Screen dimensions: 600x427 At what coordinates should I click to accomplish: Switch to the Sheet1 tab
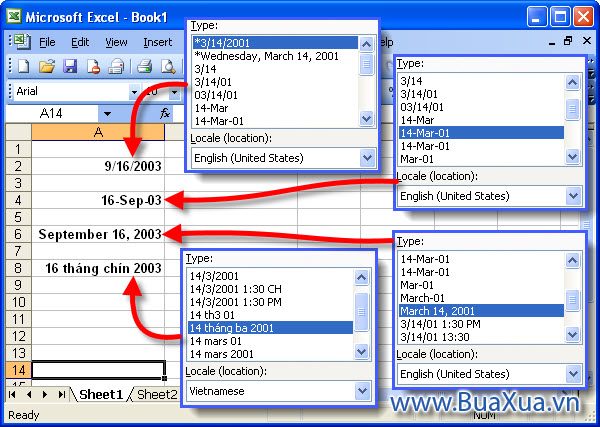point(101,394)
